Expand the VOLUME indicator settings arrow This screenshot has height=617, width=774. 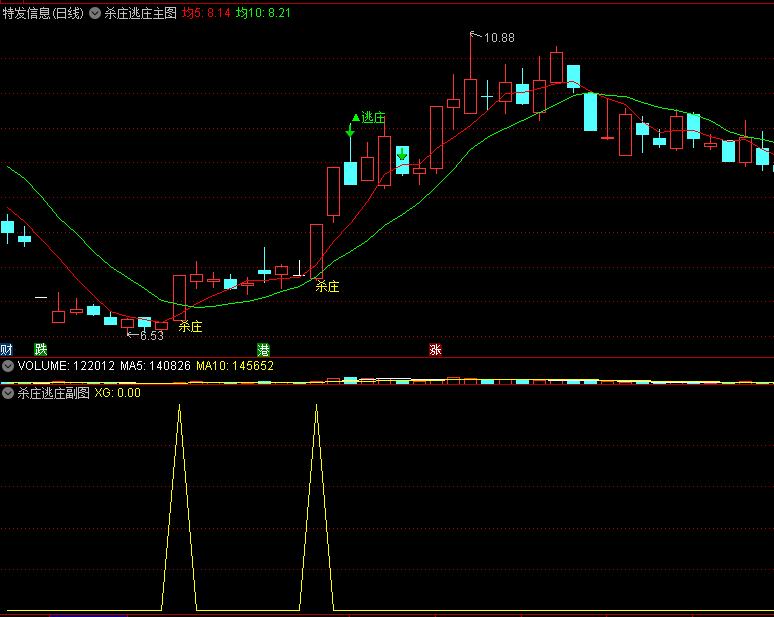[8, 366]
